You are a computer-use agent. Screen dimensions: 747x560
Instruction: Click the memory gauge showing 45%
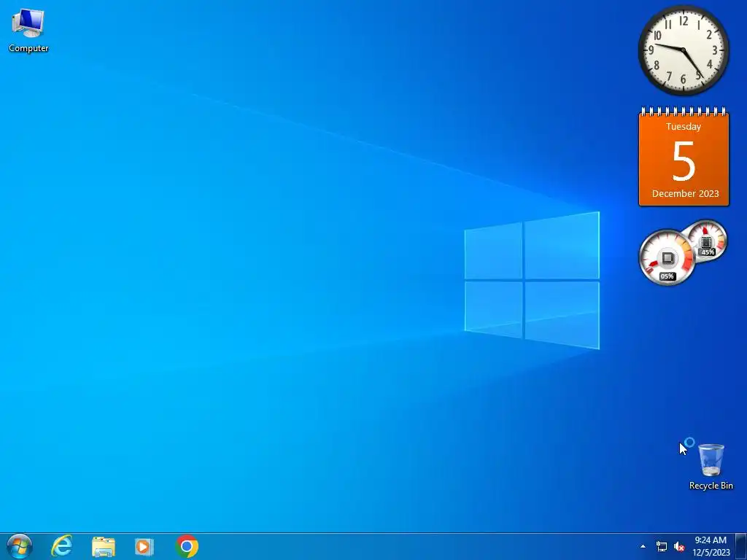point(708,241)
